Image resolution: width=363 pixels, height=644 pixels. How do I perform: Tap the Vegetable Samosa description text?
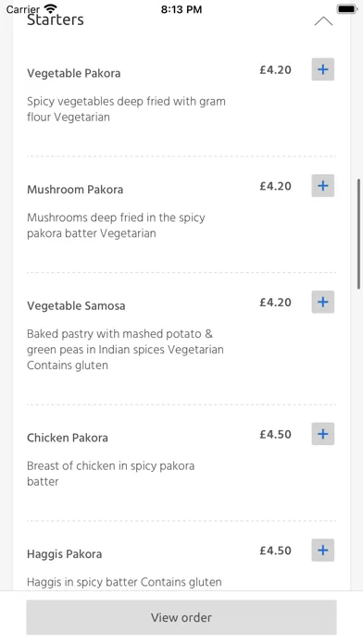125,350
